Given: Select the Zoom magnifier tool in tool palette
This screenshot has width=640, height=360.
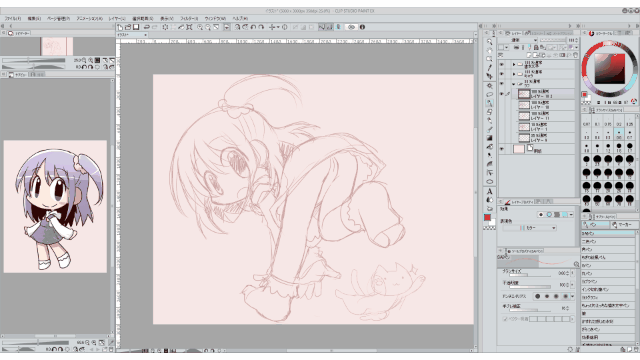Looking at the screenshot, I should tap(489, 42).
